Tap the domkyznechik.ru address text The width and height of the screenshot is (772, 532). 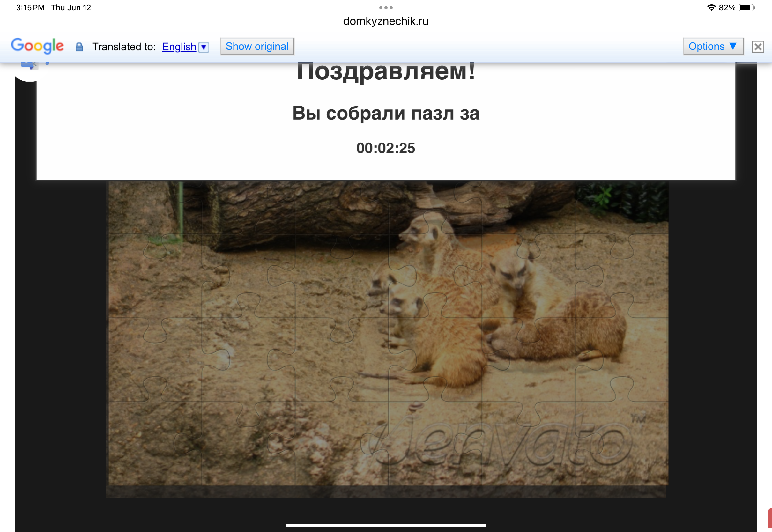coord(386,21)
